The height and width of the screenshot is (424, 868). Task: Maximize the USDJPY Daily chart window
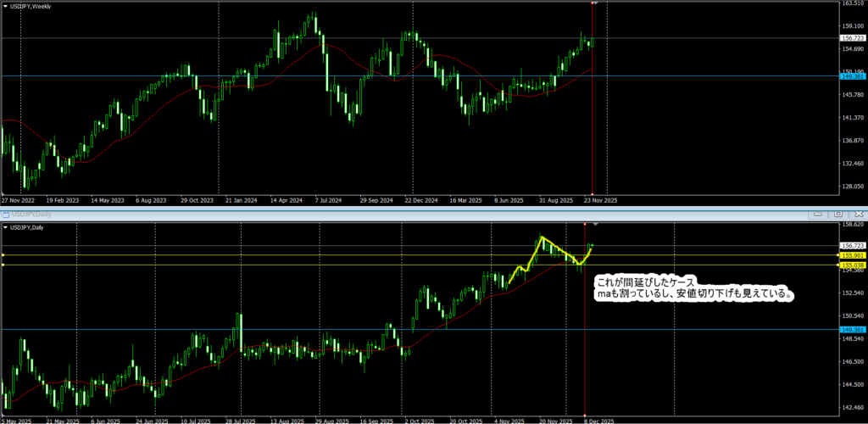pyautogui.click(x=837, y=215)
